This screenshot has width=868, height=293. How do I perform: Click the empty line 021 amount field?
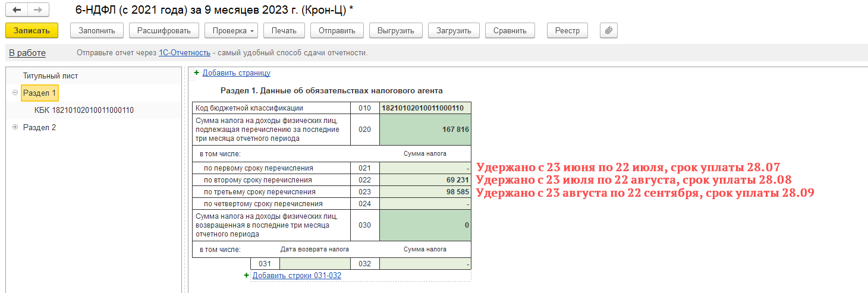pyautogui.click(x=425, y=168)
